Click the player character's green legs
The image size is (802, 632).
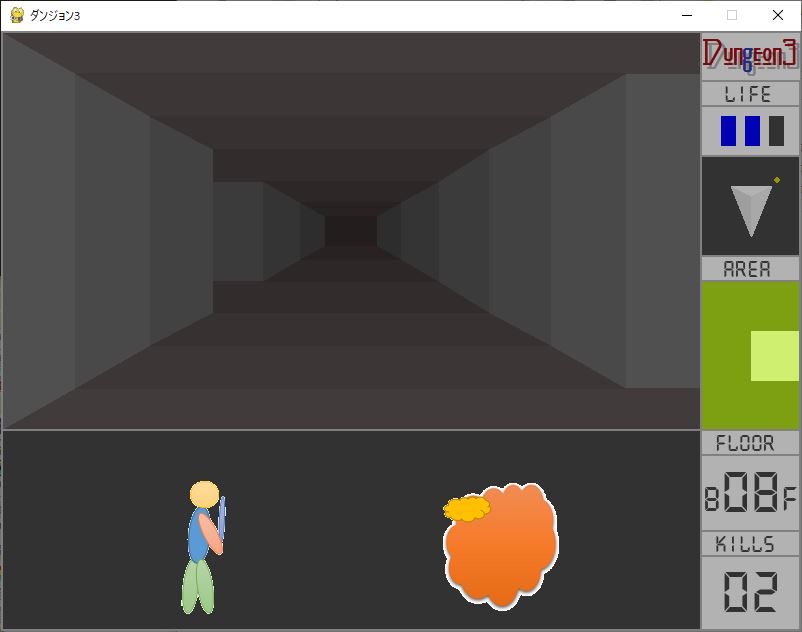tap(198, 586)
